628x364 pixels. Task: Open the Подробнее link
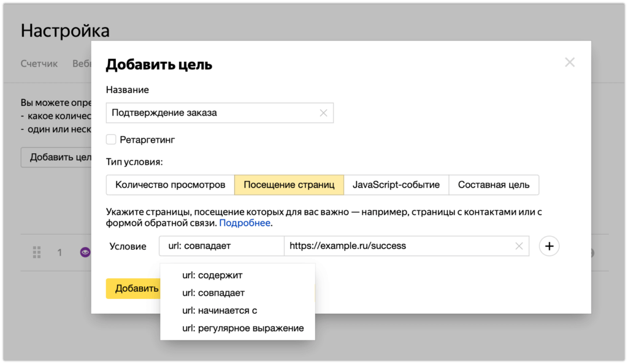point(245,223)
